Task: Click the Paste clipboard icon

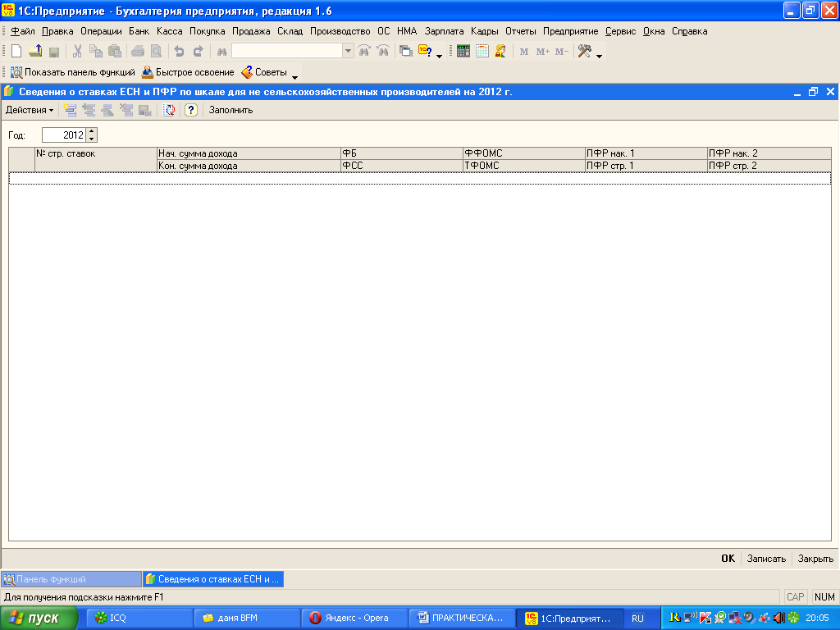Action: pos(115,52)
